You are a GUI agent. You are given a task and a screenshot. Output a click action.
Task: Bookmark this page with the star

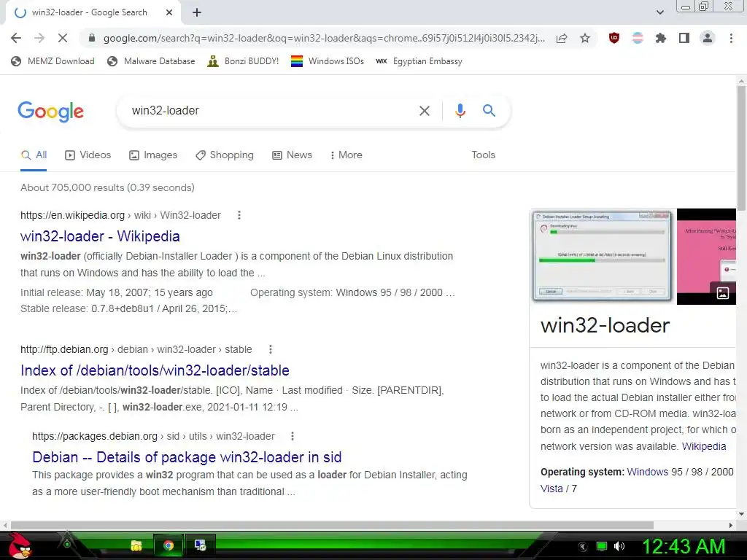(585, 38)
